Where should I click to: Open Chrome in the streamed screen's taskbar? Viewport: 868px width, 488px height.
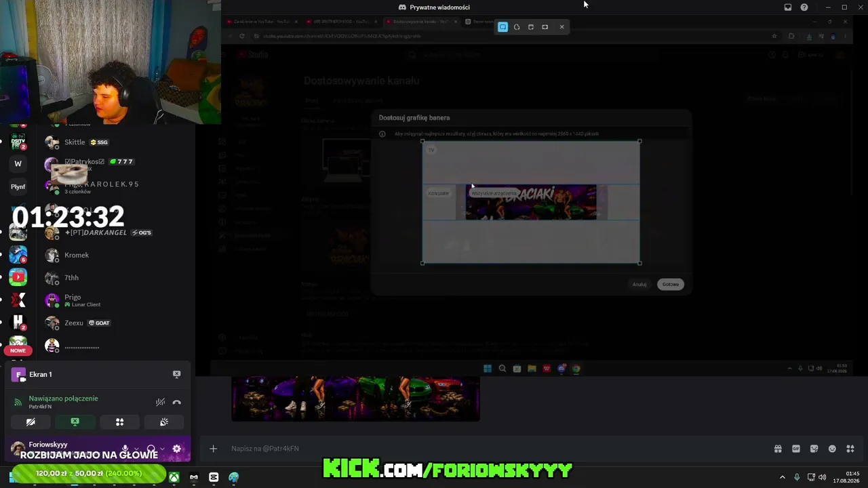click(x=576, y=369)
